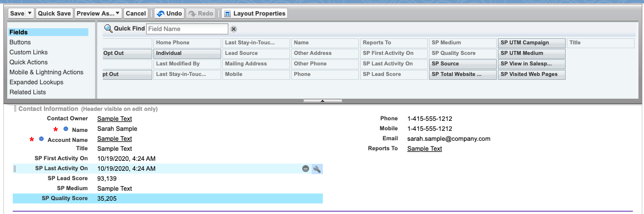Select Mobile & Lightning Actions category
The width and height of the screenshot is (644, 214).
47,72
